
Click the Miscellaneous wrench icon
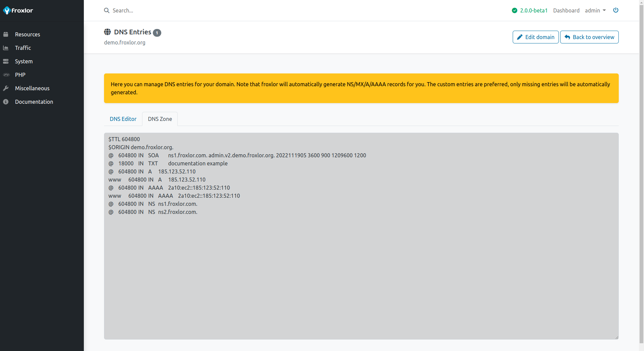(6, 88)
